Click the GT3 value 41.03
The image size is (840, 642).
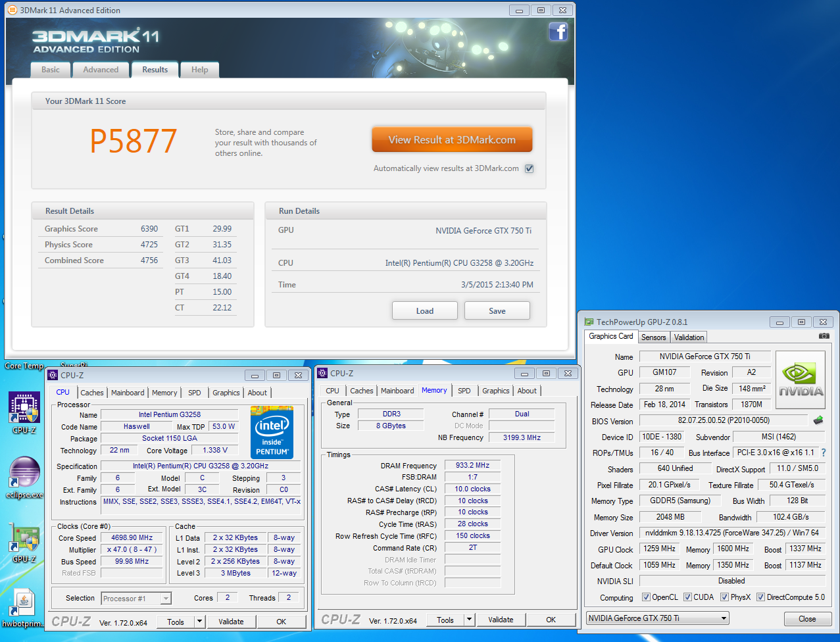(x=222, y=260)
